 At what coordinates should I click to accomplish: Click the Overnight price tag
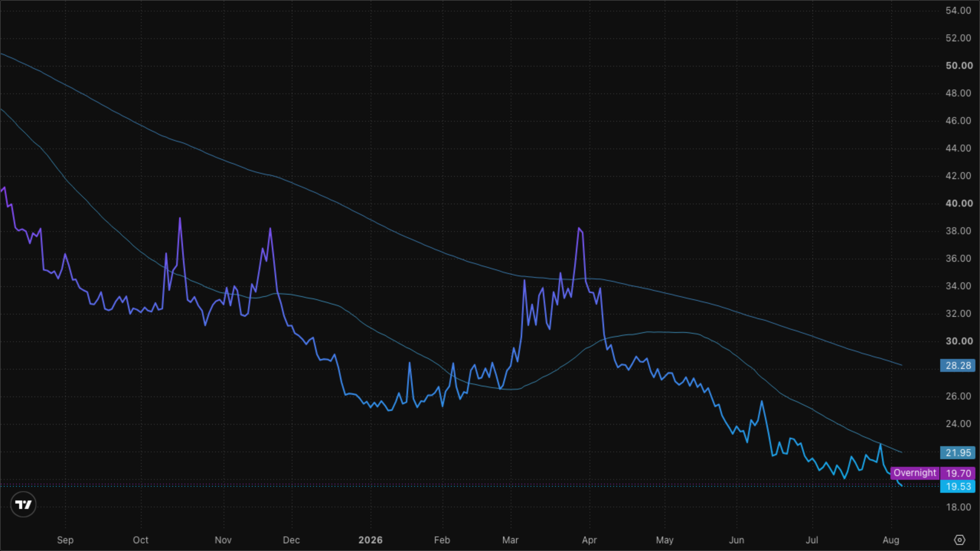click(x=915, y=473)
